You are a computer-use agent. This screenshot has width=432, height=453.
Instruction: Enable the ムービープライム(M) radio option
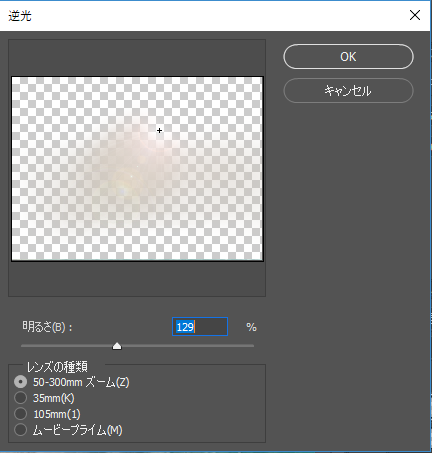(21, 430)
